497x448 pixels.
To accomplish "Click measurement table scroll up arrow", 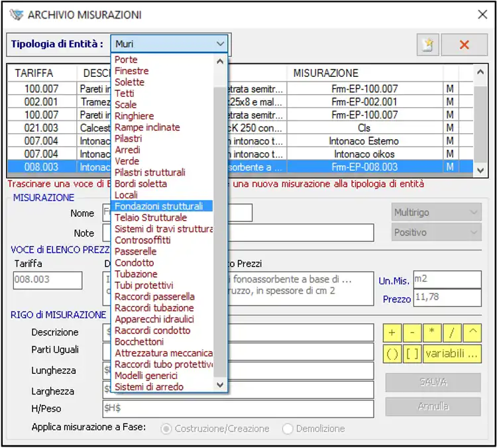I will (480, 72).
